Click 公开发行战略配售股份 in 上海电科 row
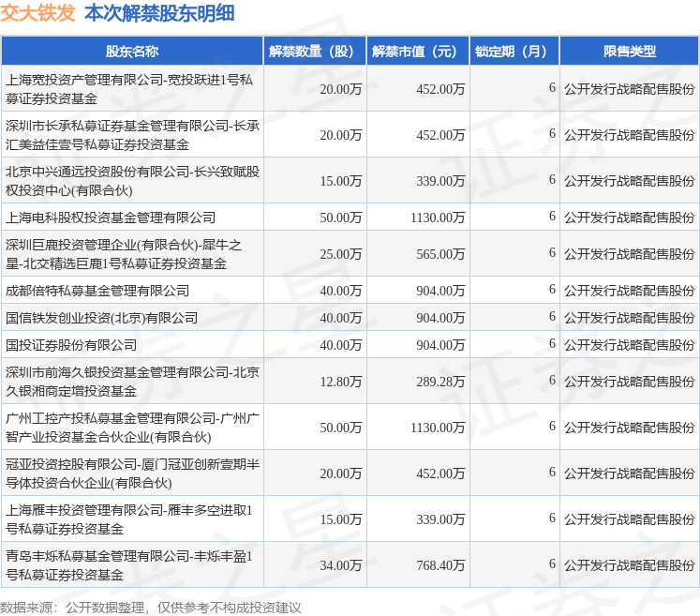Viewport: 700px width, 616px height. (630, 218)
